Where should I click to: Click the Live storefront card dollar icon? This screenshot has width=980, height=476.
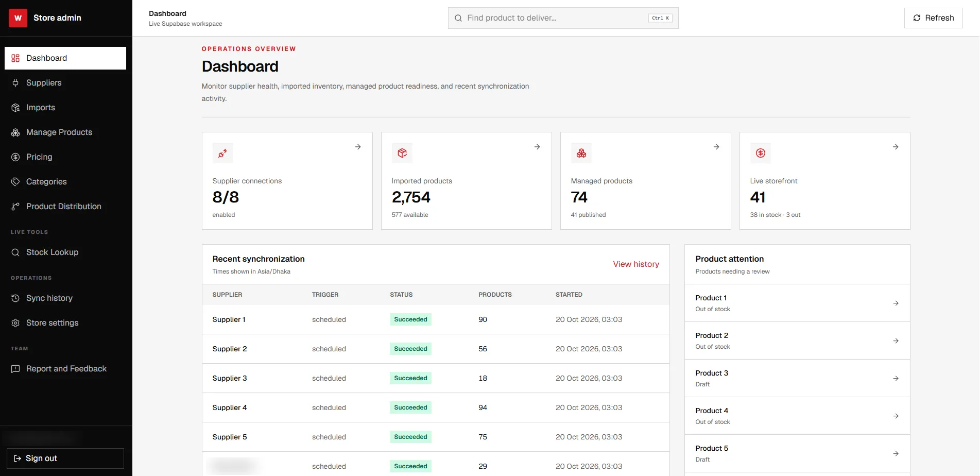coord(761,153)
